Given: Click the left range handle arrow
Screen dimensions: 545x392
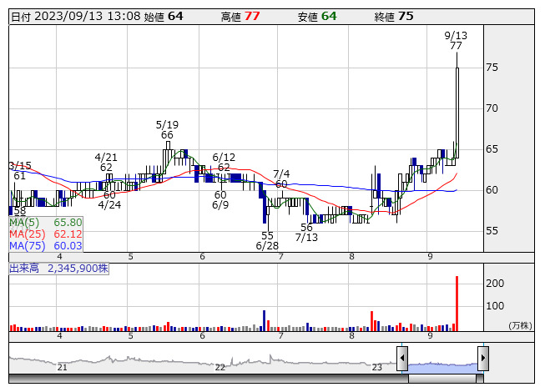Looking at the screenshot, I should [x=402, y=358].
